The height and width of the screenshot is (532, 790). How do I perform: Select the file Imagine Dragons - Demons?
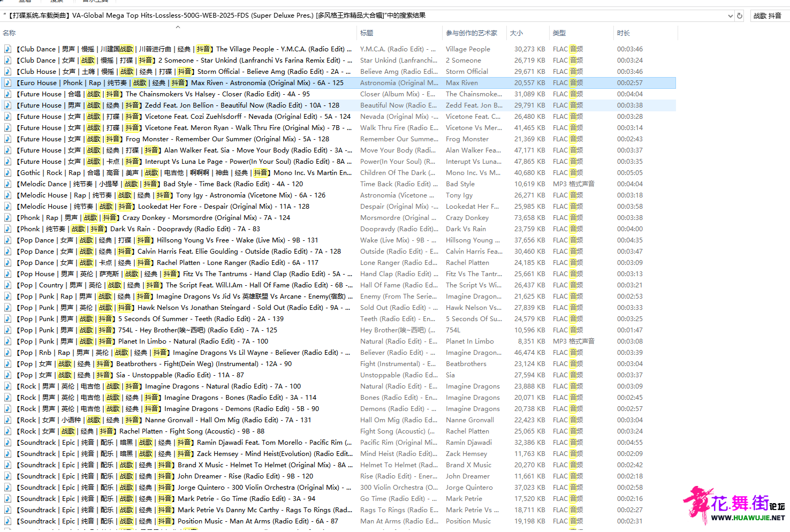(x=168, y=409)
